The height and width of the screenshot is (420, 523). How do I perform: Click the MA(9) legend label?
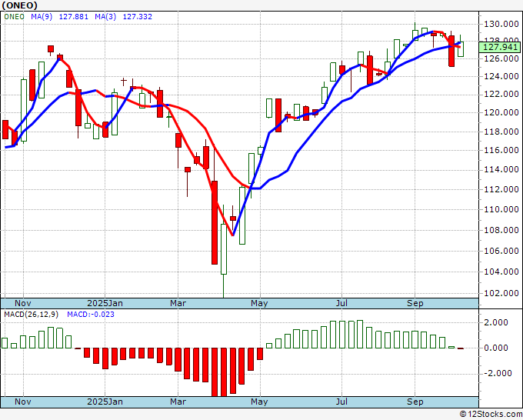tap(42, 17)
